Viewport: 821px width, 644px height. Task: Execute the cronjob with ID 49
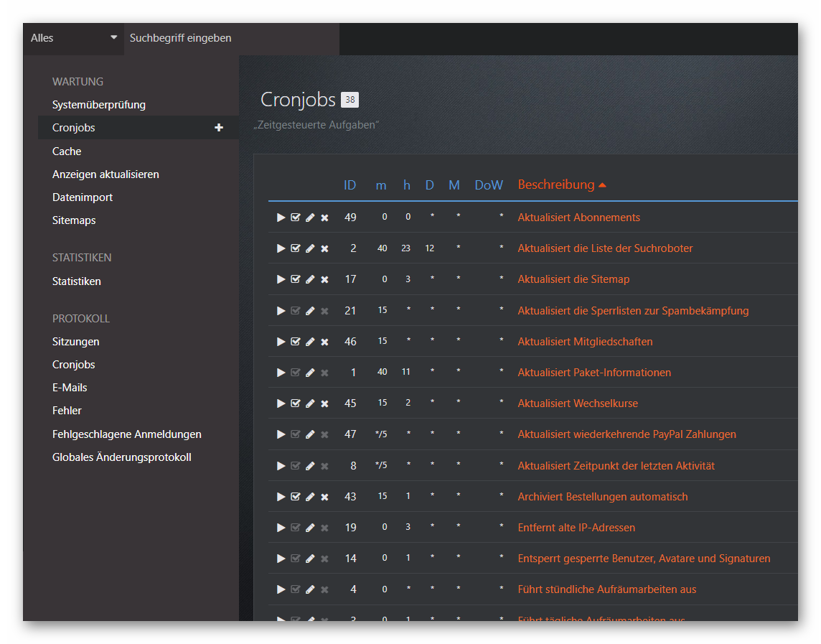281,218
